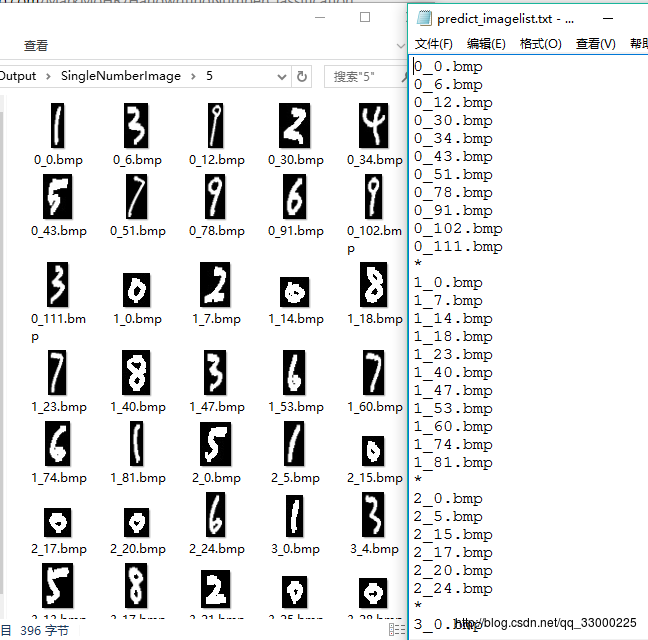The height and width of the screenshot is (640, 648).
Task: Select the 0_12.bmp image file
Action: pyautogui.click(x=215, y=126)
